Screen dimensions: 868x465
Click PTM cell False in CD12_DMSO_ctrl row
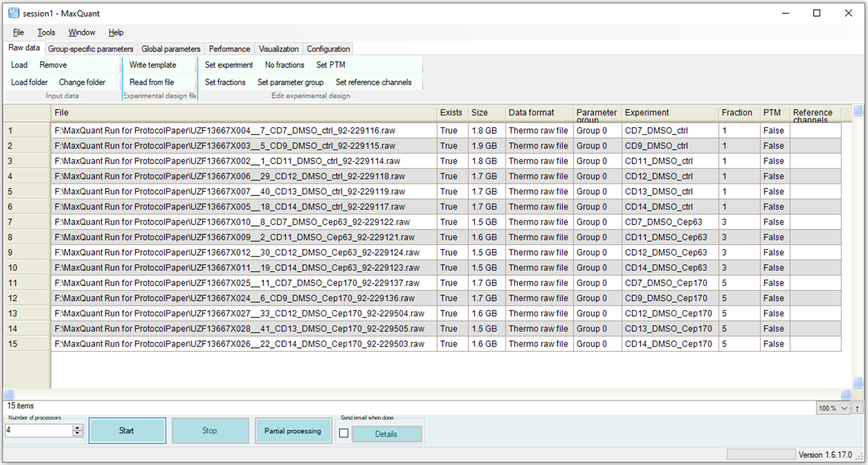775,176
